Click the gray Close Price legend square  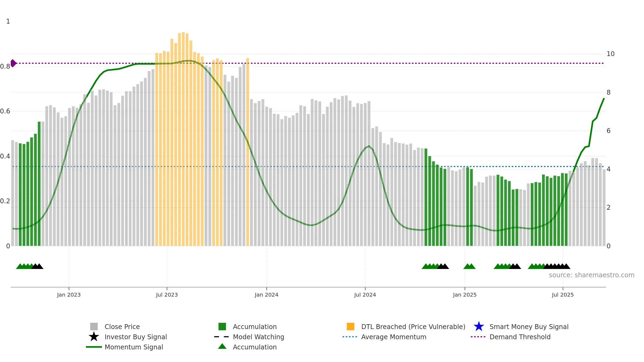click(x=94, y=327)
